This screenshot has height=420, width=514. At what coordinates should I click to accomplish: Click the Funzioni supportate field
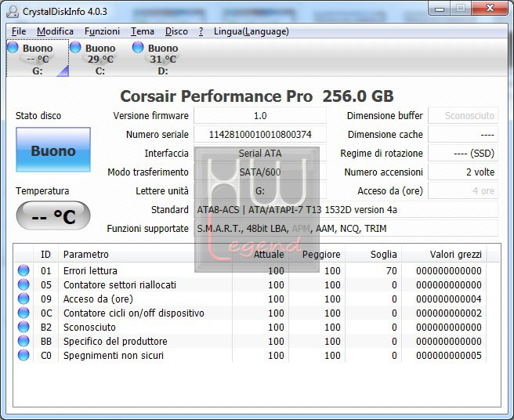pos(346,229)
